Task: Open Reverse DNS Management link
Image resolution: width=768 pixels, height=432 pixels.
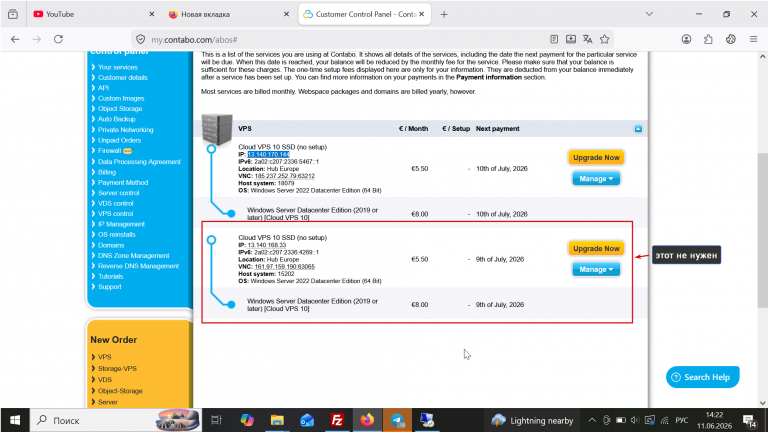Action: coord(138,266)
